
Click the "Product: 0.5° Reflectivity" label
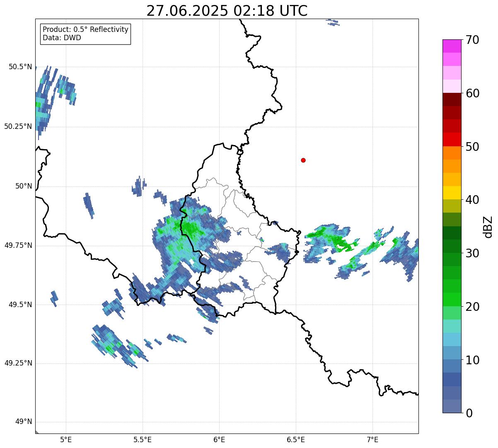tap(86, 30)
